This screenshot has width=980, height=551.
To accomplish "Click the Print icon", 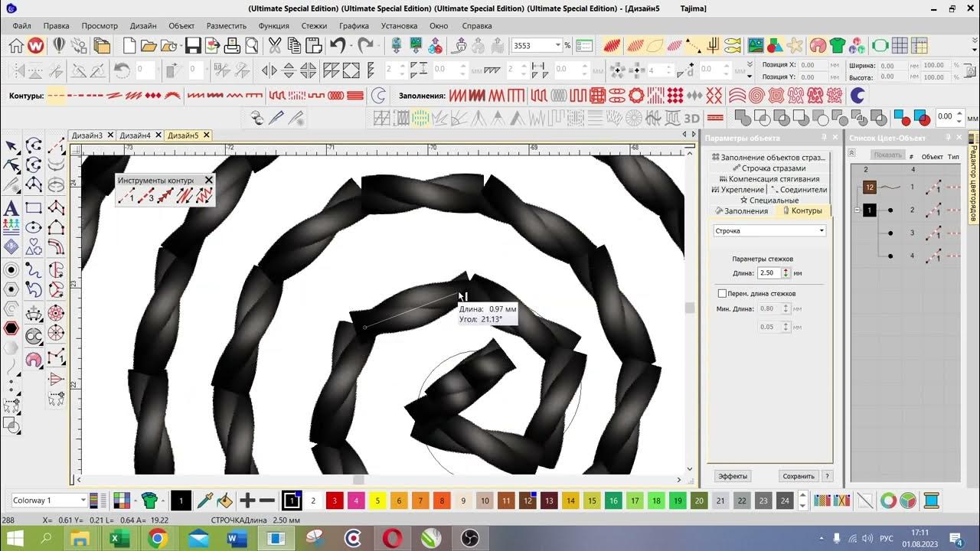I will pos(232,46).
